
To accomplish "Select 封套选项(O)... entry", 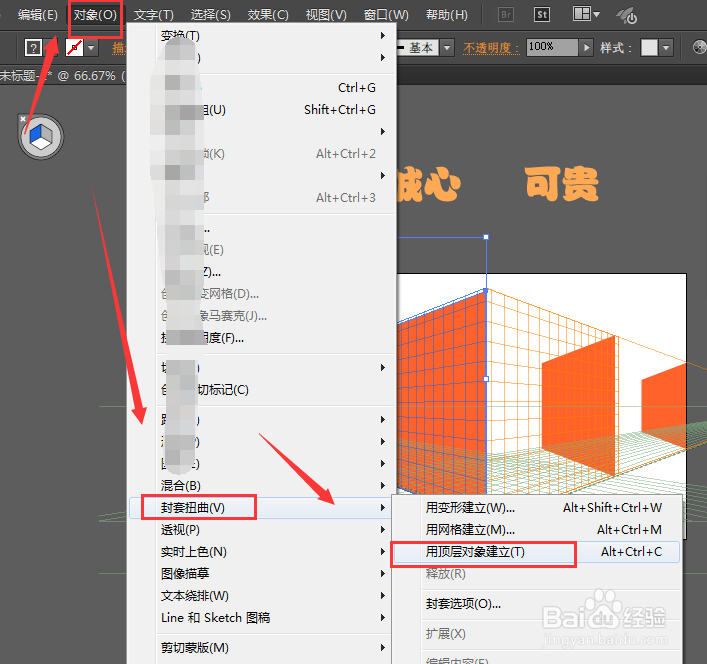I will (x=537, y=604).
